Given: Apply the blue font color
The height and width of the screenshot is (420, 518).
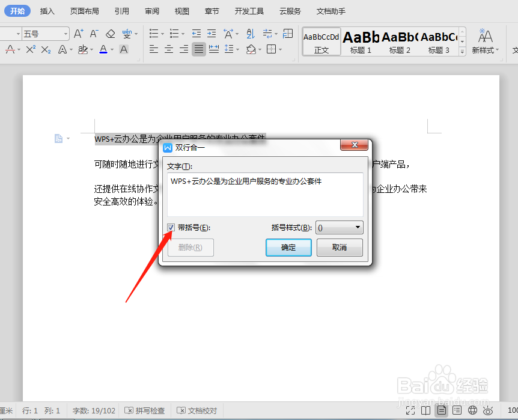Looking at the screenshot, I should pyautogui.click(x=103, y=49).
